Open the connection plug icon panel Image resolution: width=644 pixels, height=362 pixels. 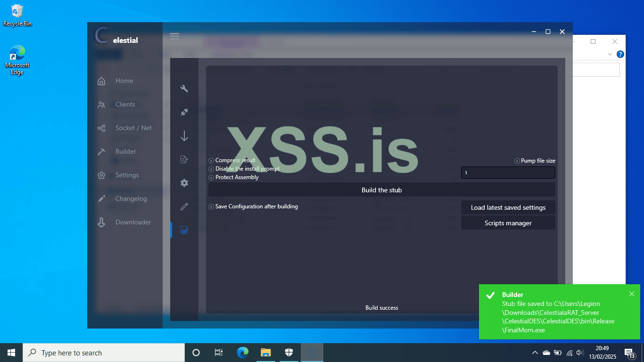pyautogui.click(x=184, y=112)
